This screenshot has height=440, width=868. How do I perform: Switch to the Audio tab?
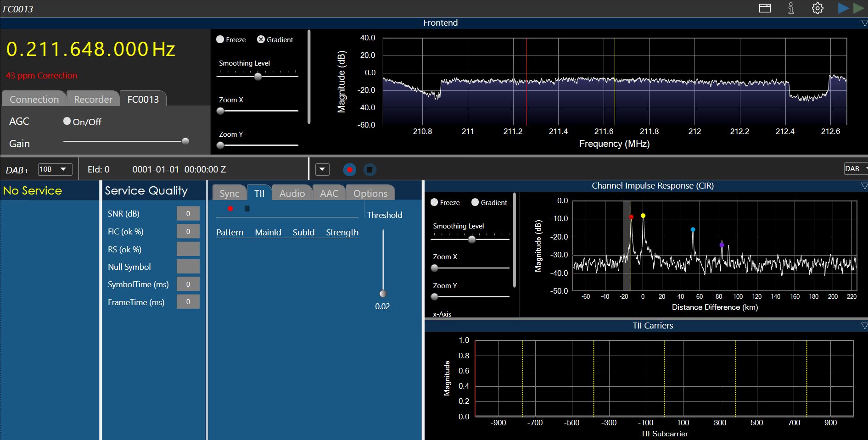[292, 194]
